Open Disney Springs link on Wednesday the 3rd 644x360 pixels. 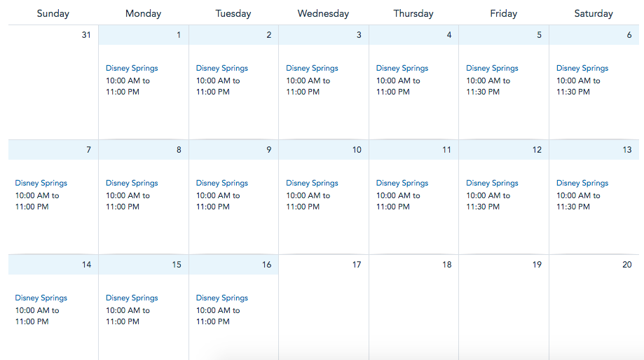312,68
